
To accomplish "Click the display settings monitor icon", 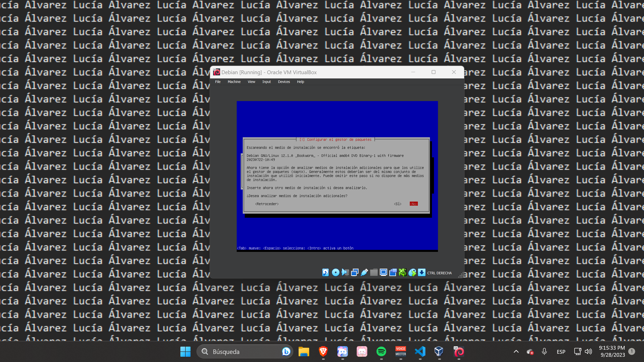I will tap(383, 273).
